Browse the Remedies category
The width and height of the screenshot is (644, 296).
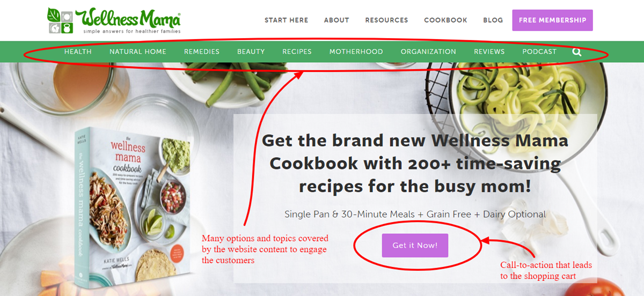[x=202, y=52]
